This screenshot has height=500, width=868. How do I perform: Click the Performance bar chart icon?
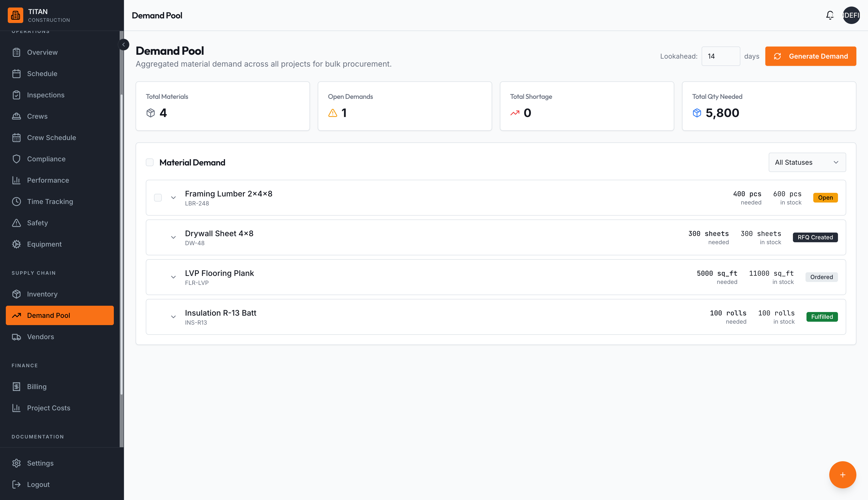(16, 180)
